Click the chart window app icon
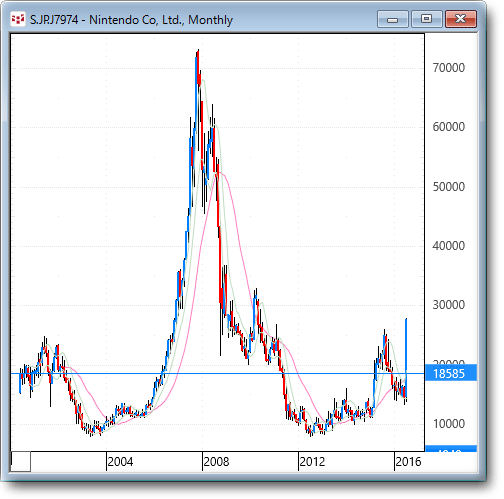504x499 pixels. click(17, 19)
